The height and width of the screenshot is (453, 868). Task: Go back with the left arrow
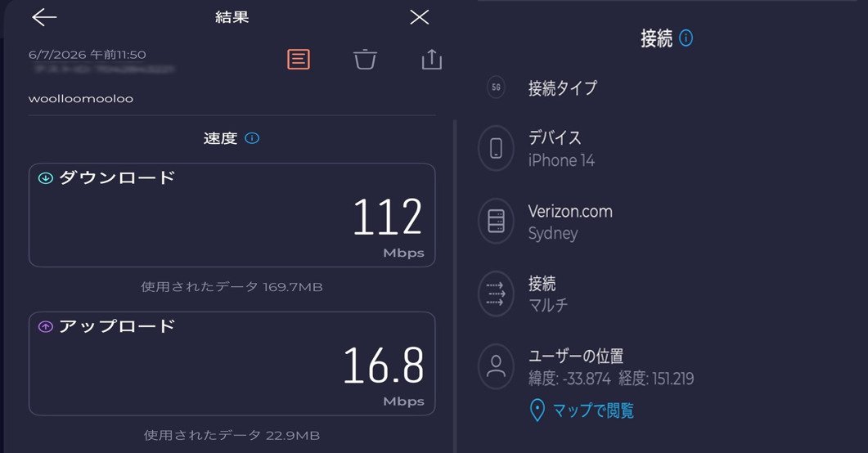coord(44,18)
